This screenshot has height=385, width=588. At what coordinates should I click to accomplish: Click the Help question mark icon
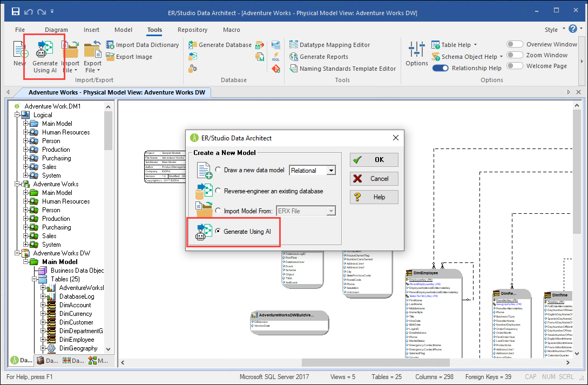pyautogui.click(x=573, y=29)
